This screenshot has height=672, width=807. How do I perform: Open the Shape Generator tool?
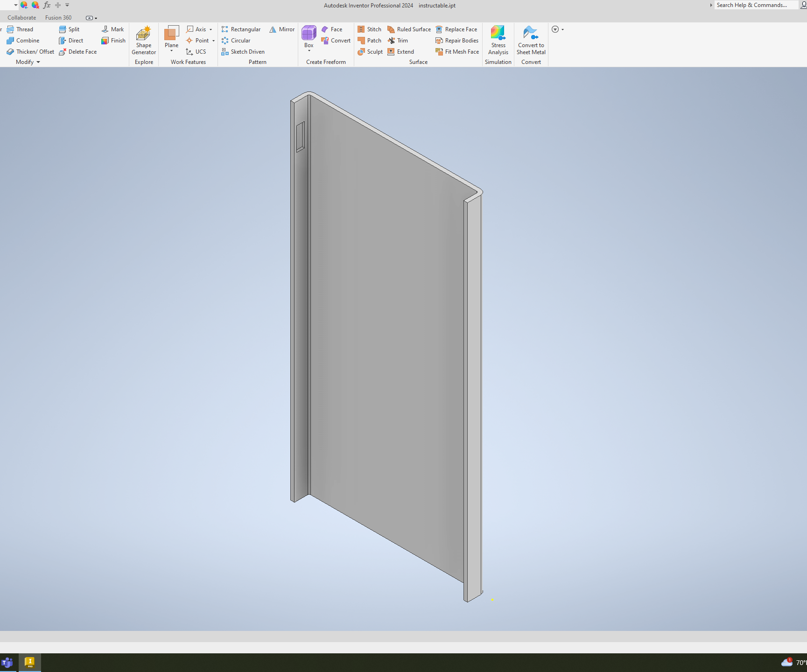143,40
